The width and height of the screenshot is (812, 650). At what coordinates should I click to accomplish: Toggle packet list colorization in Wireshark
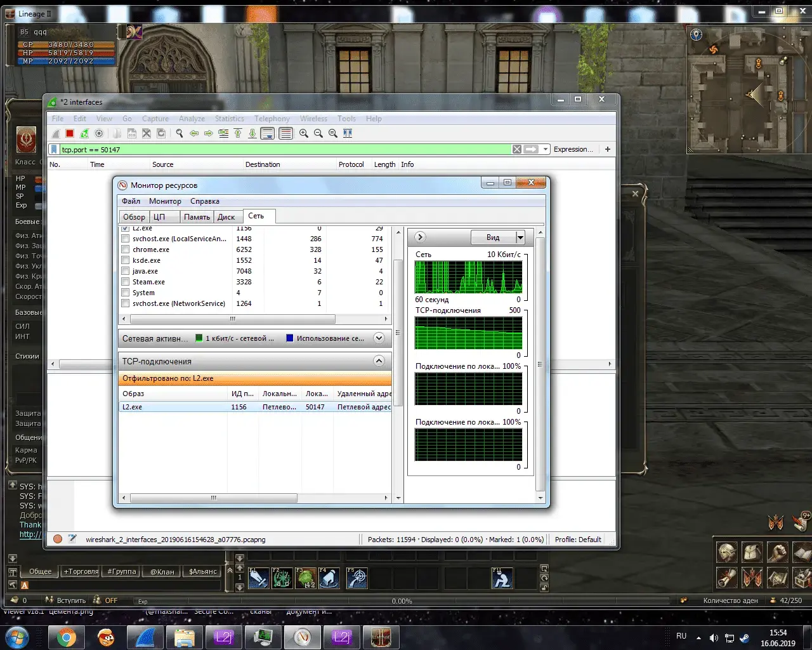click(x=286, y=133)
